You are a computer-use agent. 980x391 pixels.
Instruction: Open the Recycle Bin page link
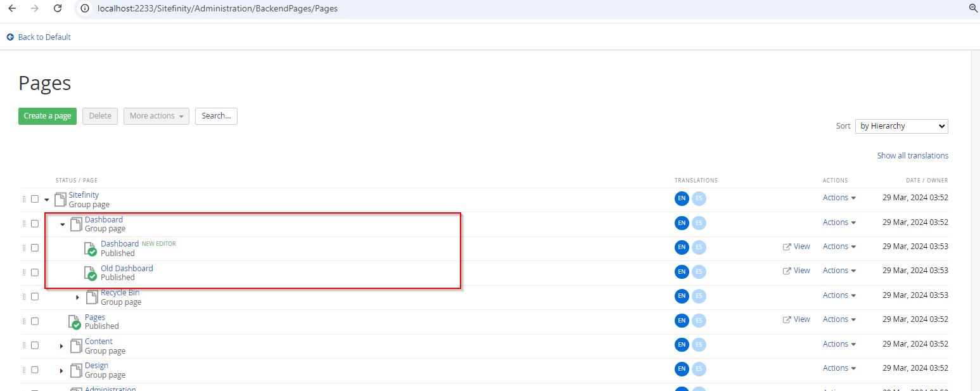(x=120, y=293)
